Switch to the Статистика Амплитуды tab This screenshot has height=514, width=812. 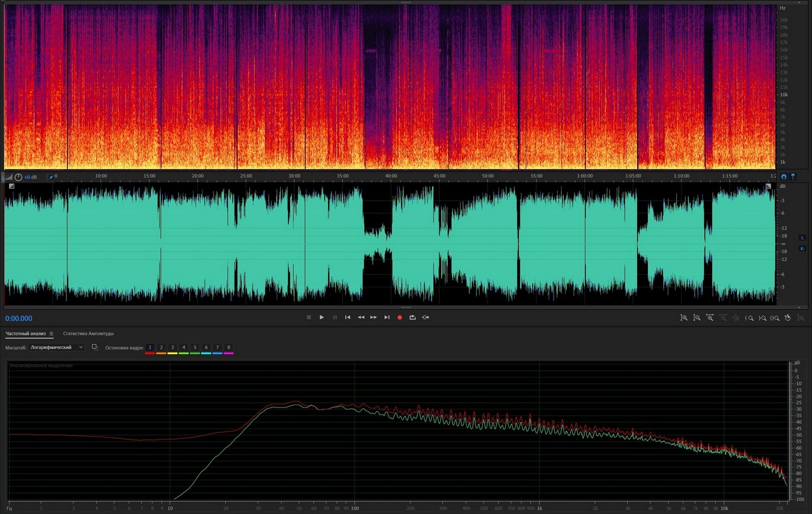[88, 334]
